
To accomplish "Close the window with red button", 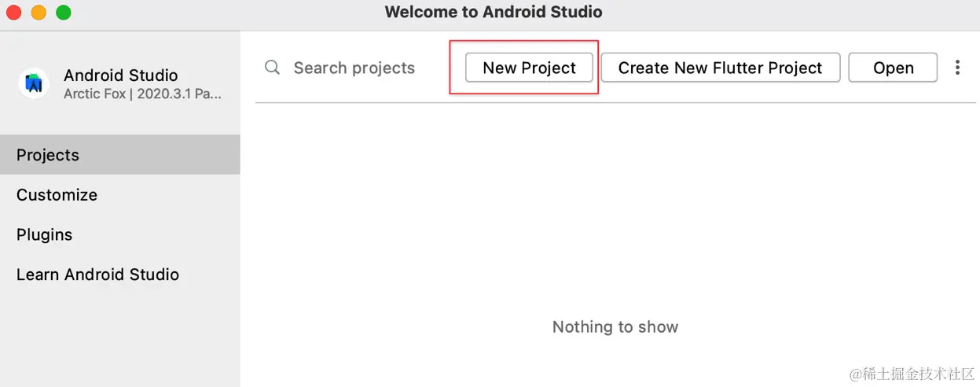I will pyautogui.click(x=13, y=13).
